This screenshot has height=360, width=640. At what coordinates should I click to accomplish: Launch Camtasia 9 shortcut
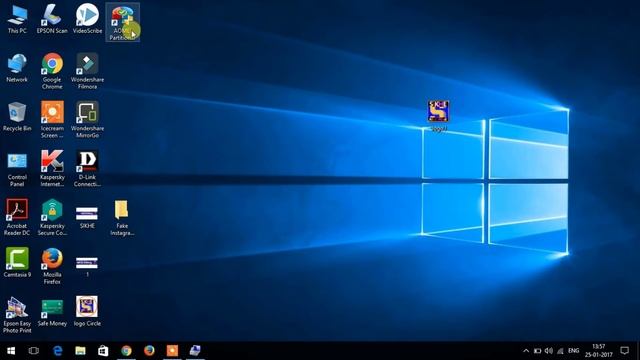click(x=17, y=263)
